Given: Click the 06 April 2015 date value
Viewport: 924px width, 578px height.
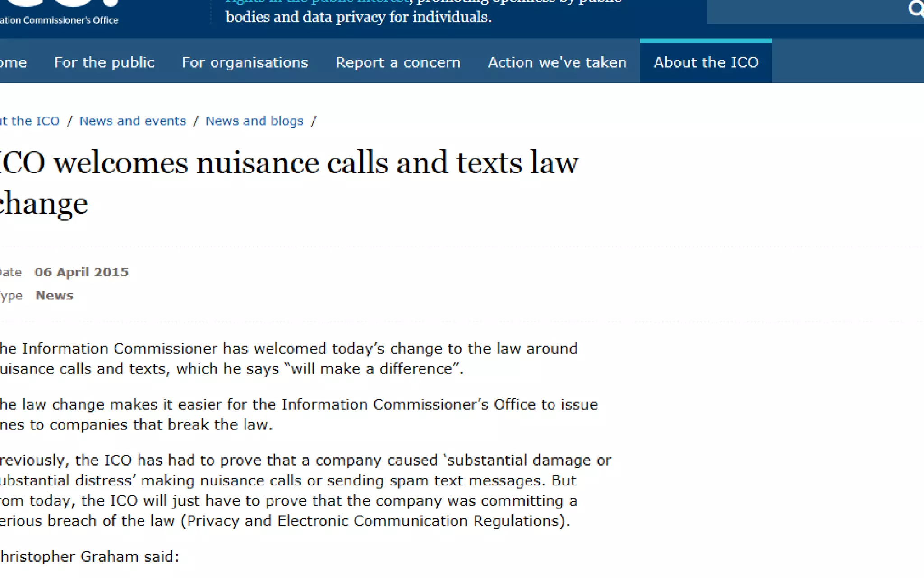Looking at the screenshot, I should tap(82, 272).
